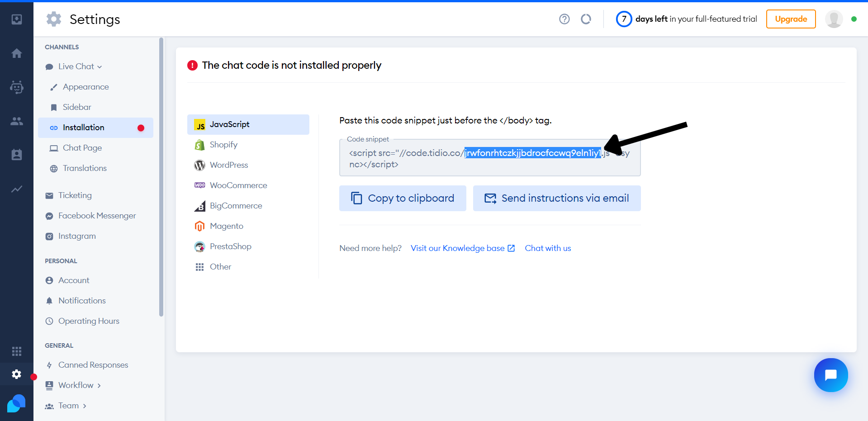Select the WordPress installation tab
This screenshot has width=868, height=421.
pos(248,165)
